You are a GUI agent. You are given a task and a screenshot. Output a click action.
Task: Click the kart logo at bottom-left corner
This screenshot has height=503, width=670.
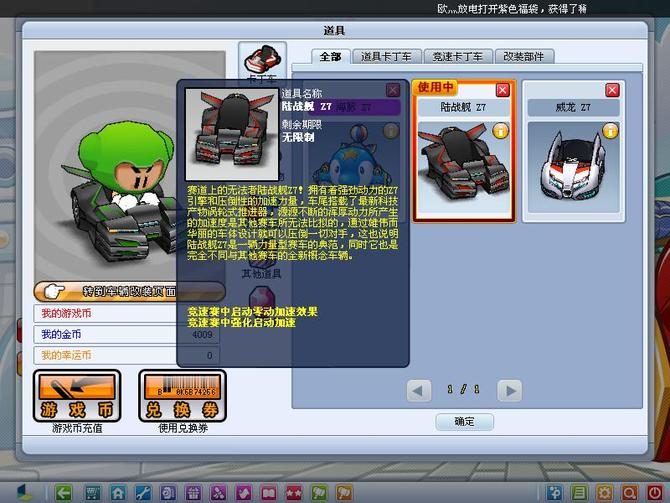24,493
